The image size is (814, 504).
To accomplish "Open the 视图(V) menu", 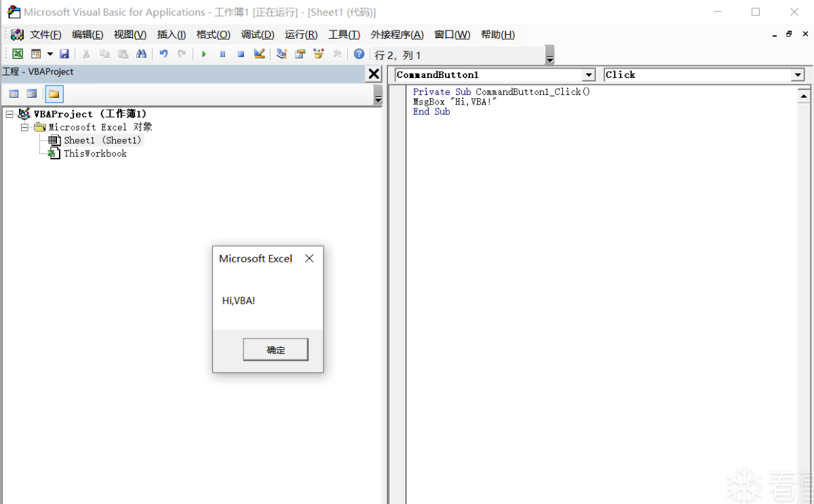I will (x=130, y=35).
